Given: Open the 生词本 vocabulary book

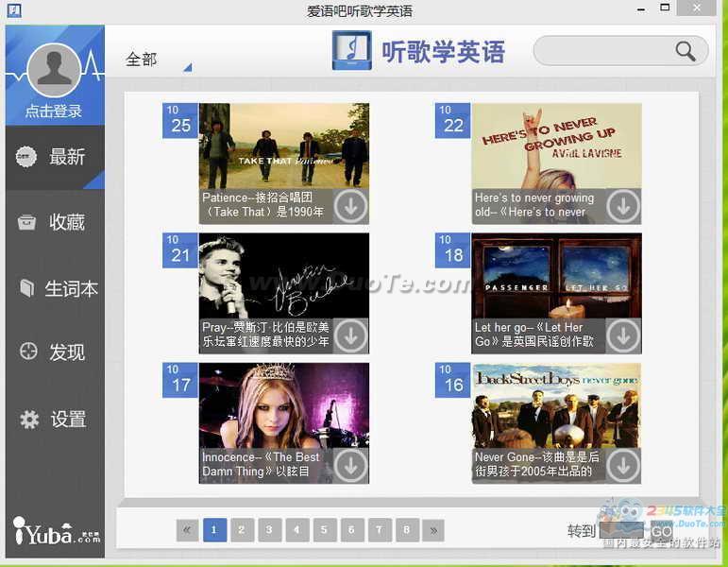Looking at the screenshot, I should coord(55,288).
